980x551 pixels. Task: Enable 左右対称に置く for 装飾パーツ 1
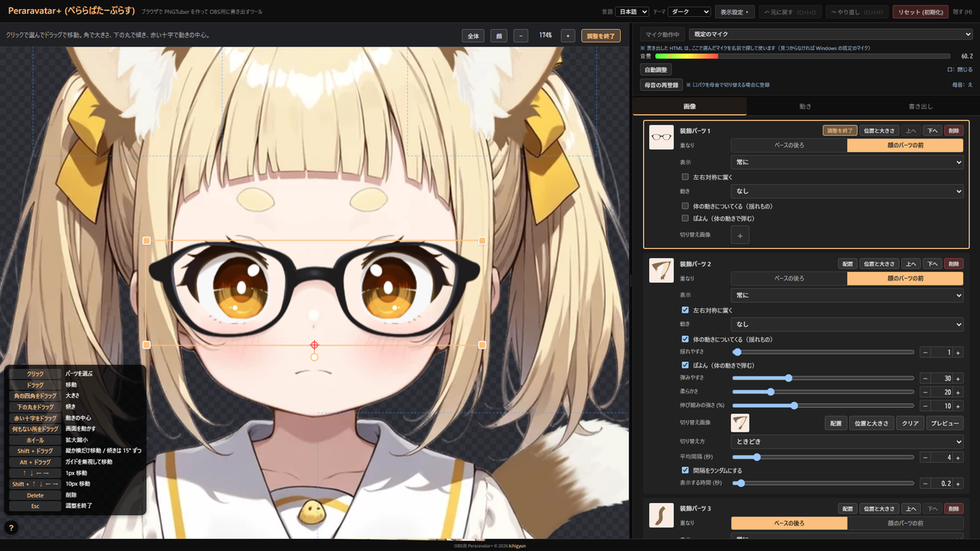point(685,177)
